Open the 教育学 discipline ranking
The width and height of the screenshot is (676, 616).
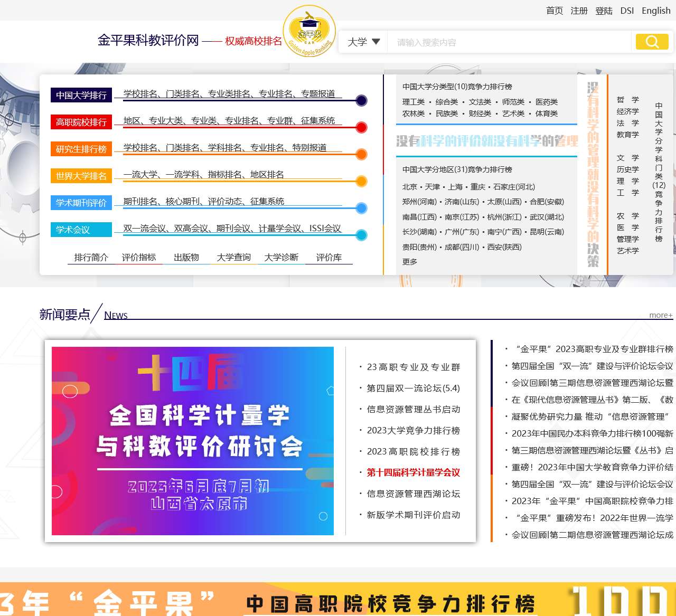(x=628, y=135)
